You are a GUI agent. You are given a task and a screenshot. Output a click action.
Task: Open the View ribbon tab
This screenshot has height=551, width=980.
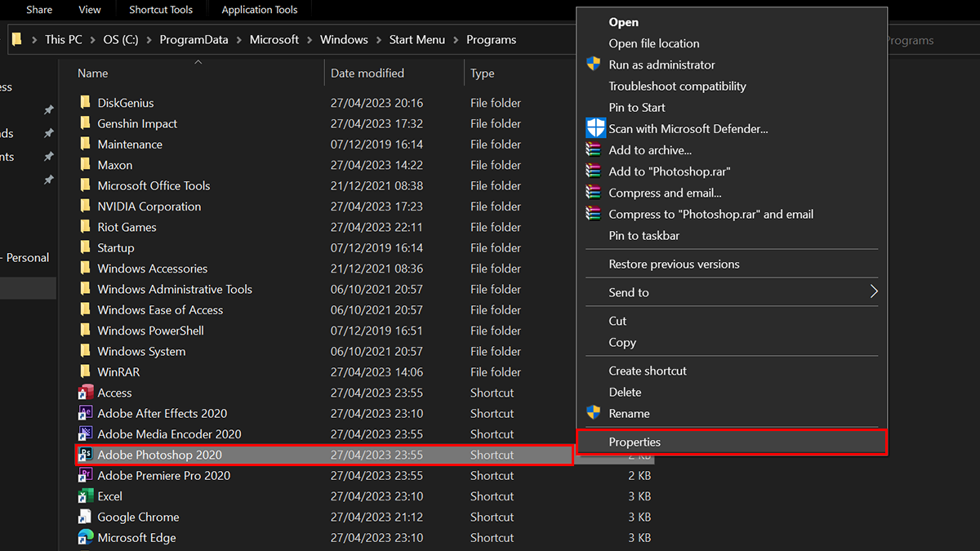tap(90, 10)
